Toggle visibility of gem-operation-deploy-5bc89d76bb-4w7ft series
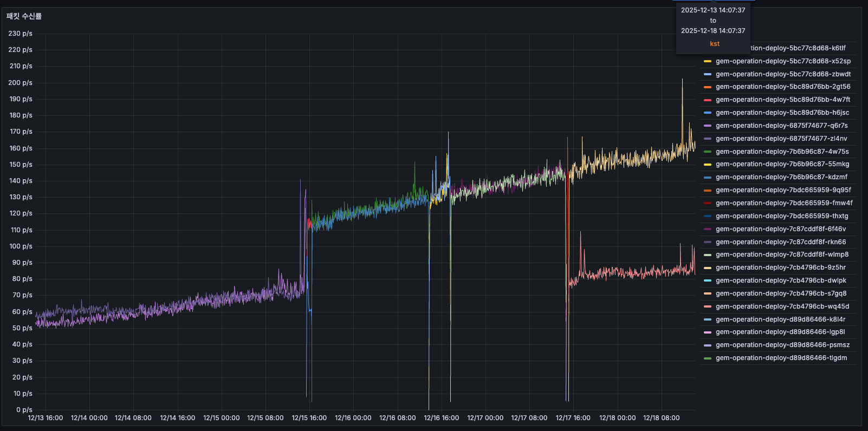This screenshot has width=868, height=431. (782, 100)
